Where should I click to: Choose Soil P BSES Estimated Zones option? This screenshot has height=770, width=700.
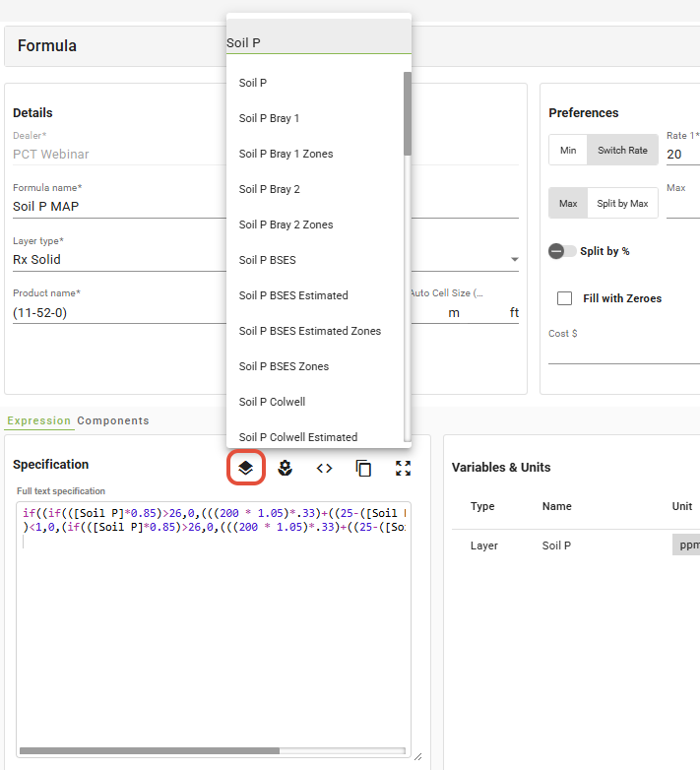tap(309, 331)
